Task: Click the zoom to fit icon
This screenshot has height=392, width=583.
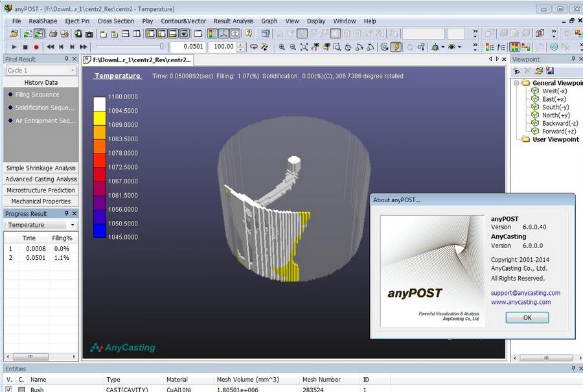Action: coord(304,47)
